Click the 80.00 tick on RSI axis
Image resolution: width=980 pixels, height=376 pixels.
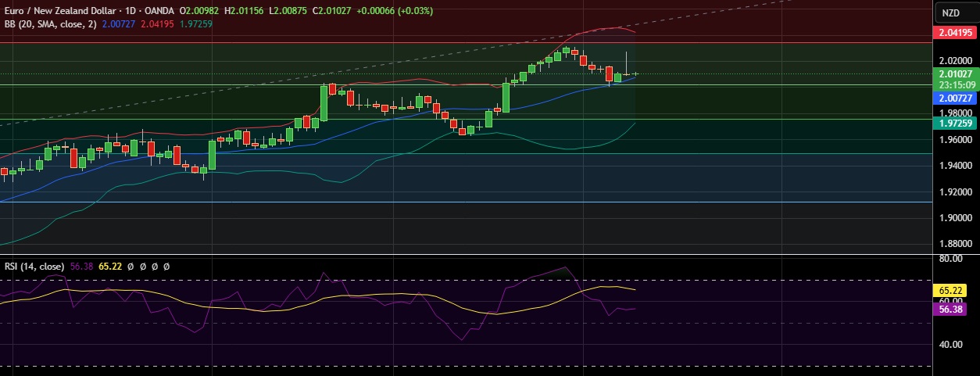[x=950, y=258]
